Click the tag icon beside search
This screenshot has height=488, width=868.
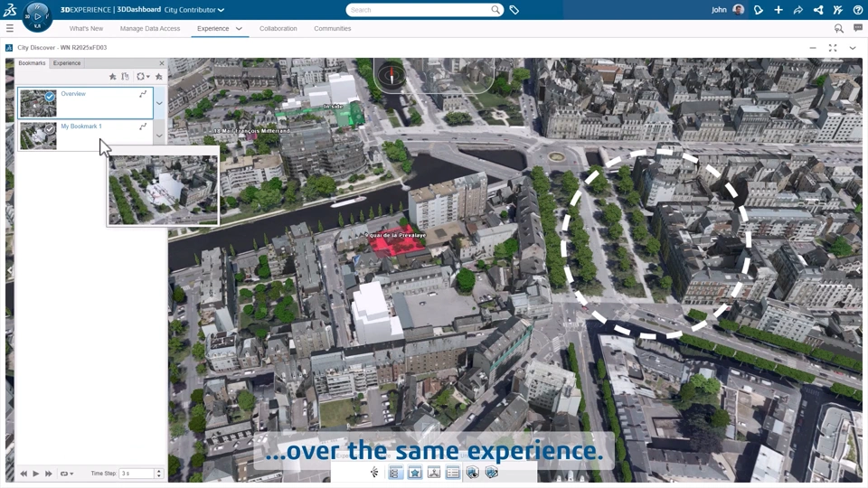coord(514,10)
